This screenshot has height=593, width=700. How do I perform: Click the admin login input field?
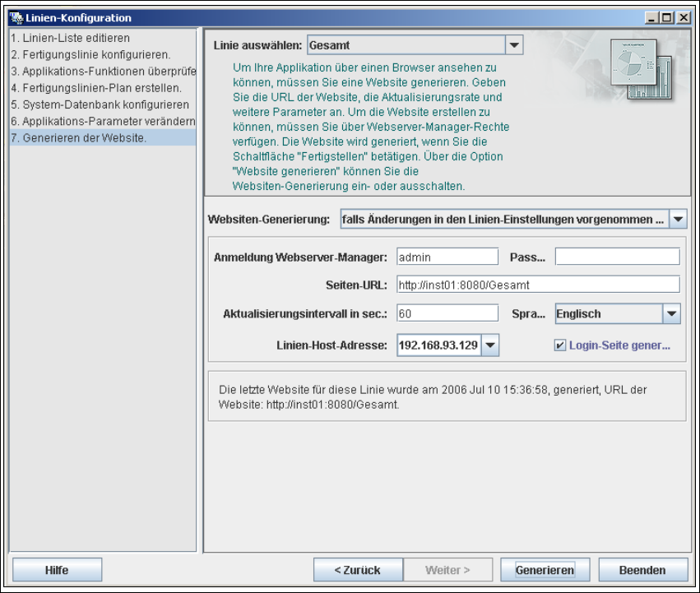(447, 257)
